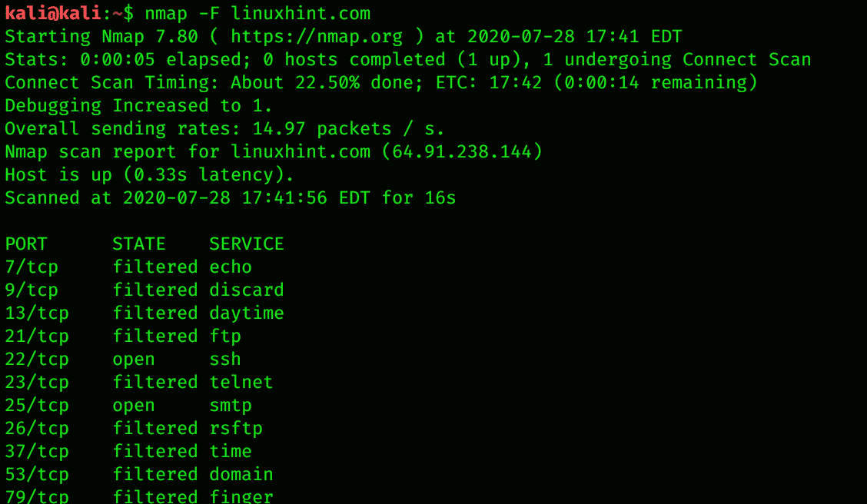Screen dimensions: 867x504
Task: Click the PORT column header
Action: click(26, 244)
